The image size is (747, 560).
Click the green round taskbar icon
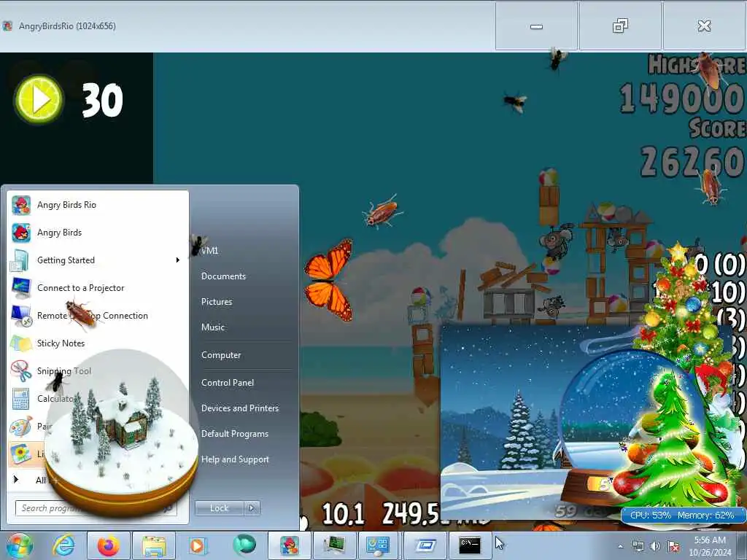click(x=244, y=545)
